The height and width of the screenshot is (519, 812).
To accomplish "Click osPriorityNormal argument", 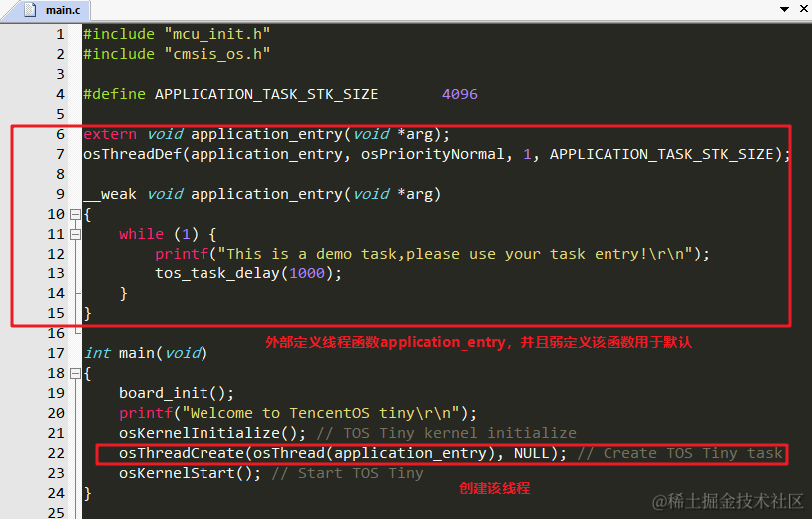I will click(432, 154).
